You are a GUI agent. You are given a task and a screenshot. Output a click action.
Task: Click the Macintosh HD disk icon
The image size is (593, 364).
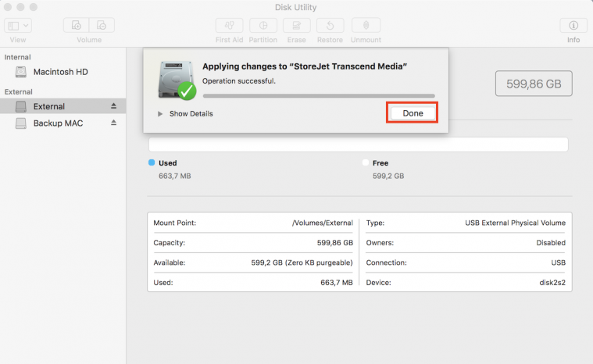[x=21, y=72]
